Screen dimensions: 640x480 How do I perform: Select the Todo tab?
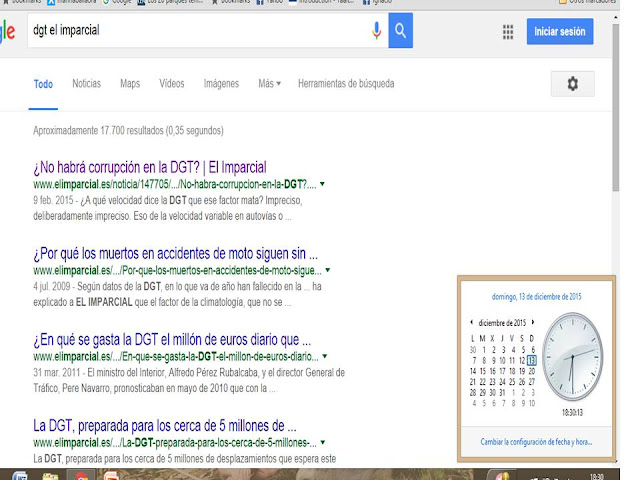click(43, 84)
